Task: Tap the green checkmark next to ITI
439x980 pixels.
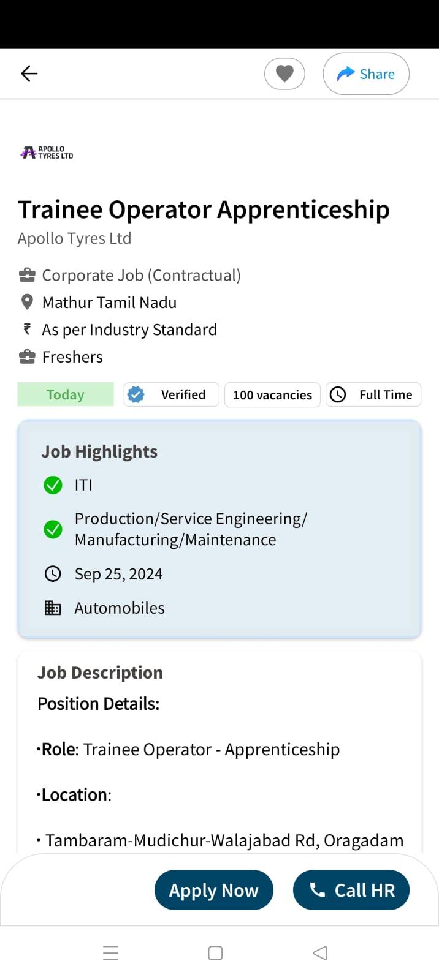Action: point(53,485)
